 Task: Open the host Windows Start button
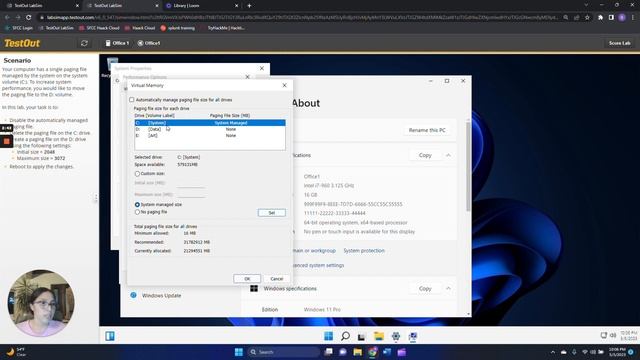coord(239,352)
